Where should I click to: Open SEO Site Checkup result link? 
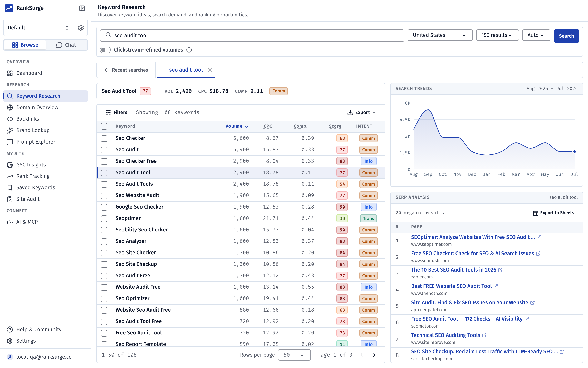click(484, 351)
